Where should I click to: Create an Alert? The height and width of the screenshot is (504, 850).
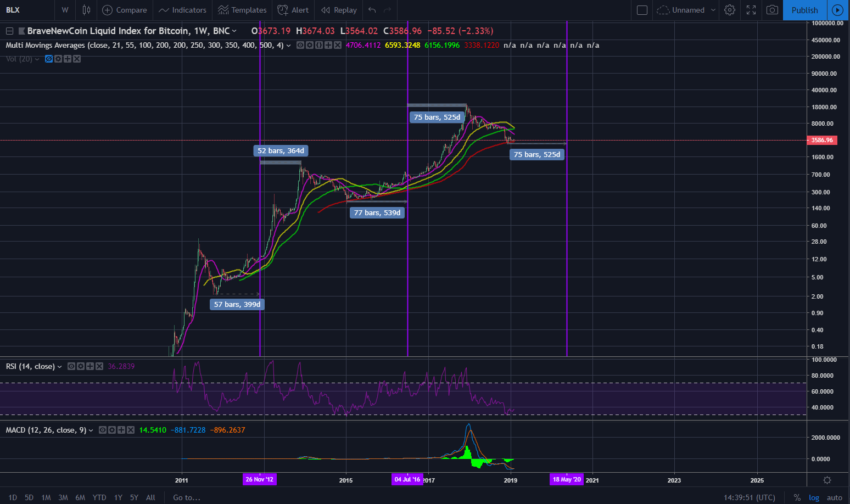coord(293,10)
